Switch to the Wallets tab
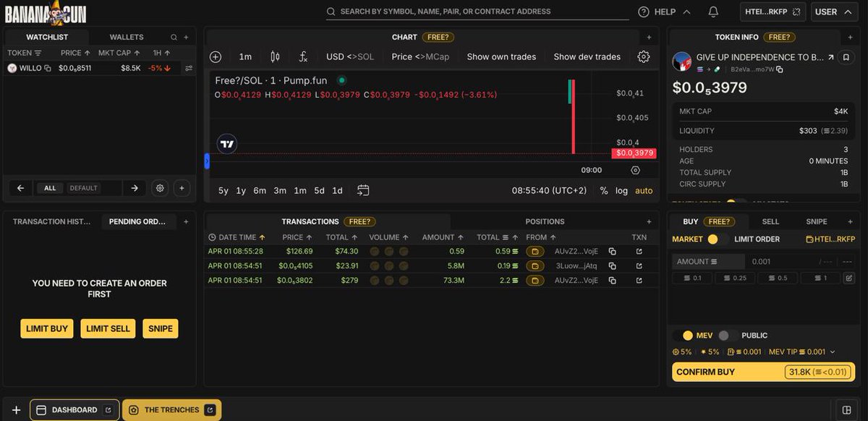 click(x=127, y=37)
